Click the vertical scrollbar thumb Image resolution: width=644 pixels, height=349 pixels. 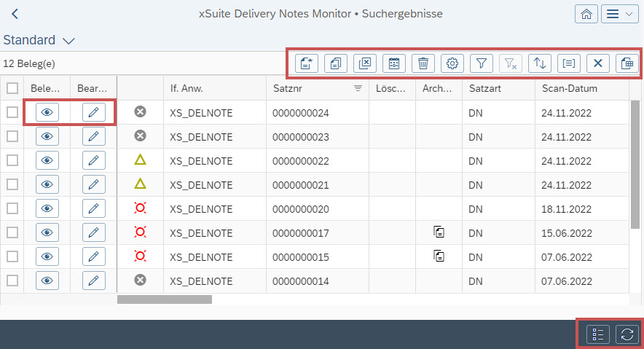[x=635, y=164]
